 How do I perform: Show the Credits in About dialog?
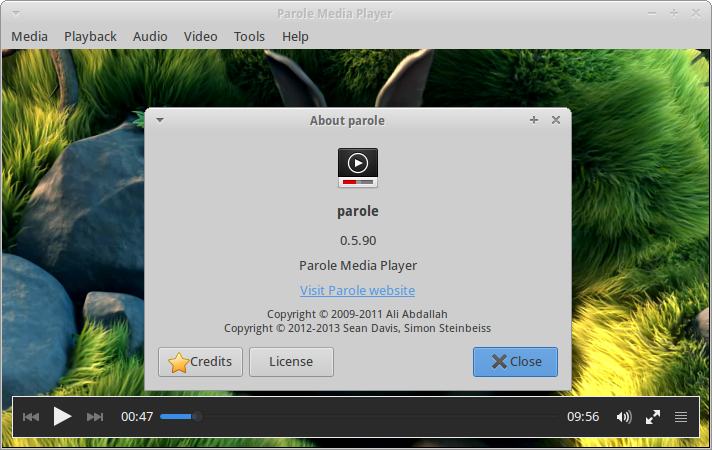point(200,362)
